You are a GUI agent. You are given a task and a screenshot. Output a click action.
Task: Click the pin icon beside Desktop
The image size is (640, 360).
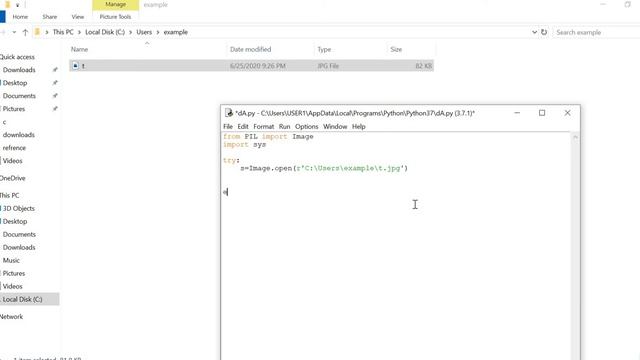[55, 83]
